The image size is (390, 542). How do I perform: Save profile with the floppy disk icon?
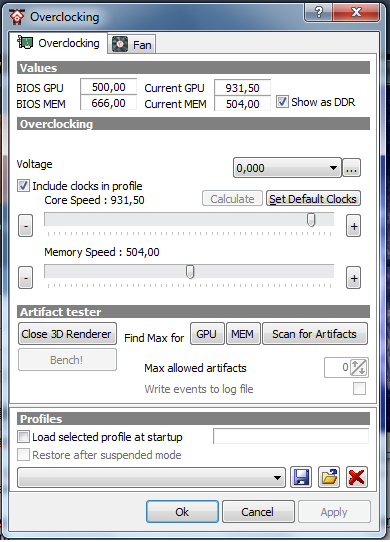[301, 477]
